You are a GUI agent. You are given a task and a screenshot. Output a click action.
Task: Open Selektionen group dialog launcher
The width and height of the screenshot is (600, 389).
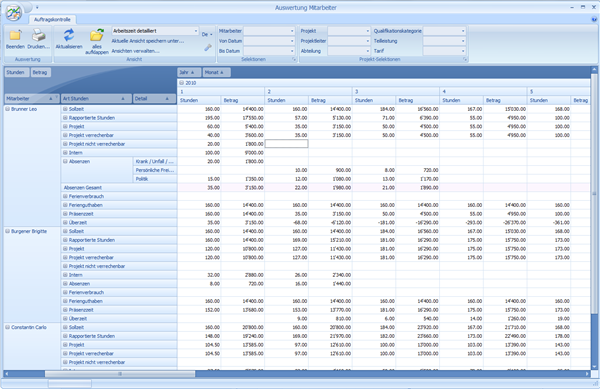[294, 59]
